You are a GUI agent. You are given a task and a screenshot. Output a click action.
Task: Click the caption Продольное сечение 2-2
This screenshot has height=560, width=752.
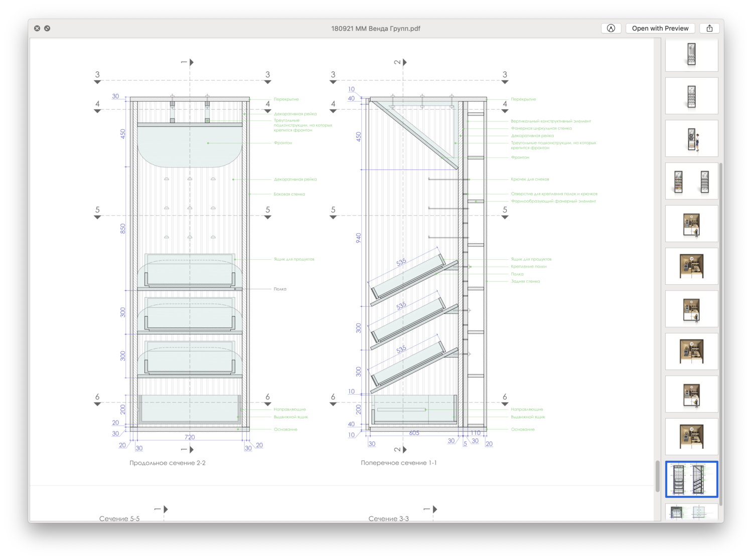click(168, 463)
